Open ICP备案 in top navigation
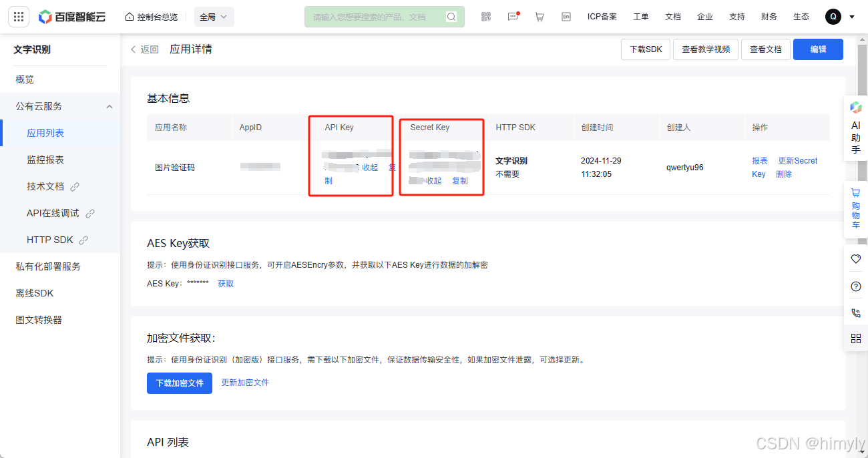 click(602, 17)
